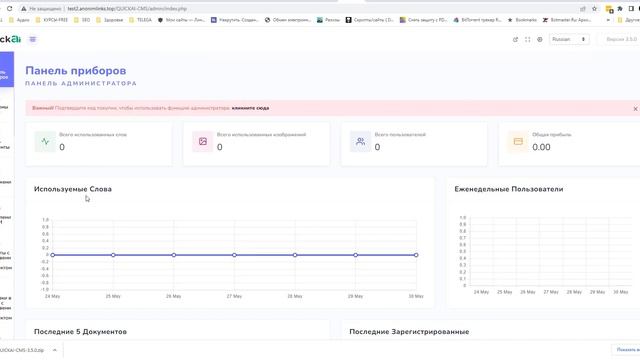Viewport: 640px width, 360px height.
Task: Click the 30 May data point on words chart
Action: coord(416,255)
